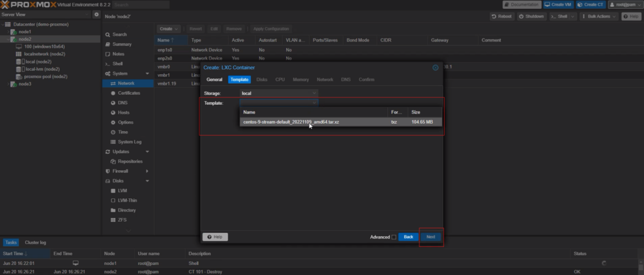Click the DNS globe icon in side menu
The image size is (644, 275).
[x=114, y=103]
